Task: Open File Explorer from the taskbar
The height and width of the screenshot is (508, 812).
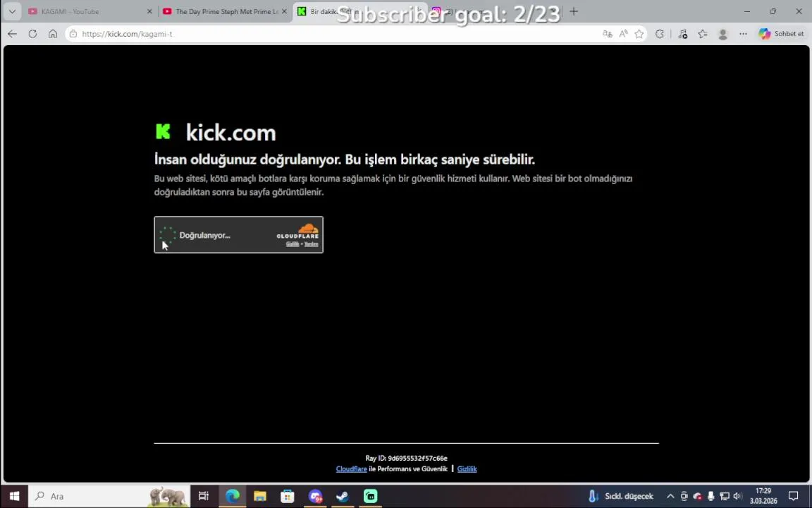Action: 260,496
